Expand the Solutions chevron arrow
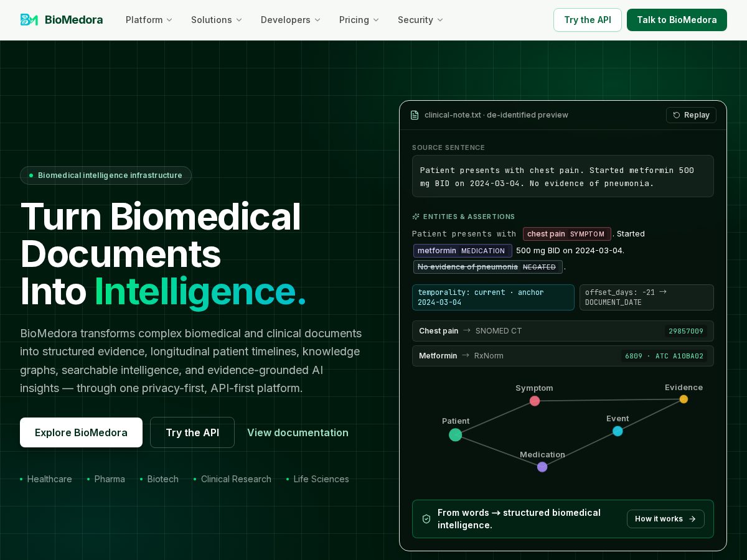This screenshot has width=747, height=560. tap(239, 20)
